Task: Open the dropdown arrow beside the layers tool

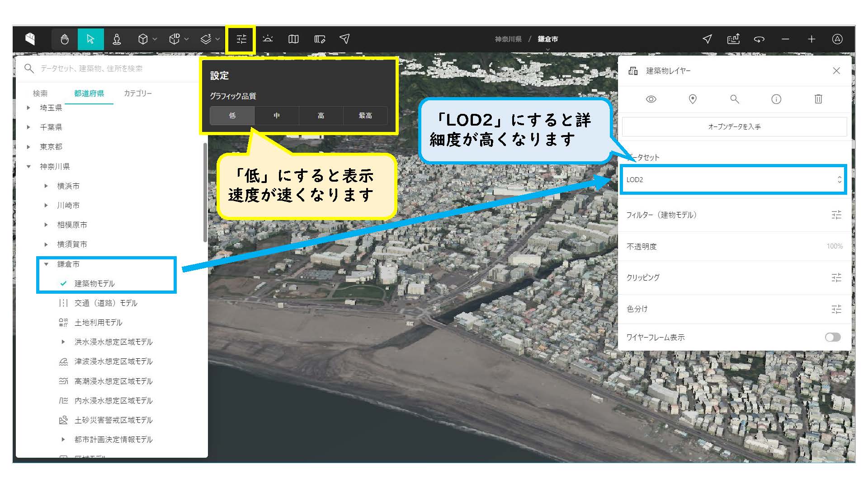Action: pos(217,39)
